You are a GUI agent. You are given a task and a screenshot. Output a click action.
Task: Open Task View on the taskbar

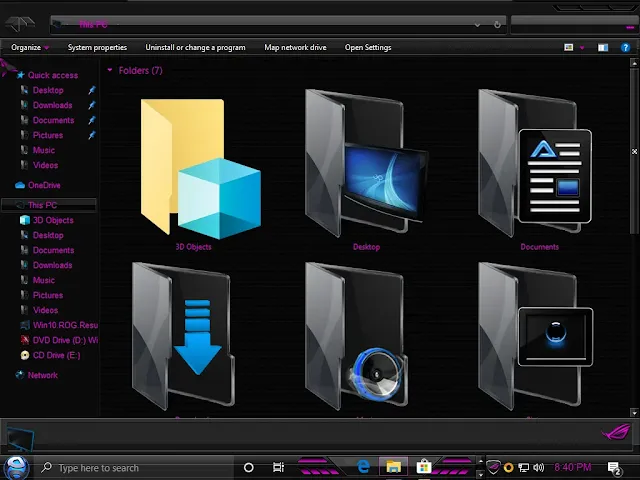coord(278,467)
